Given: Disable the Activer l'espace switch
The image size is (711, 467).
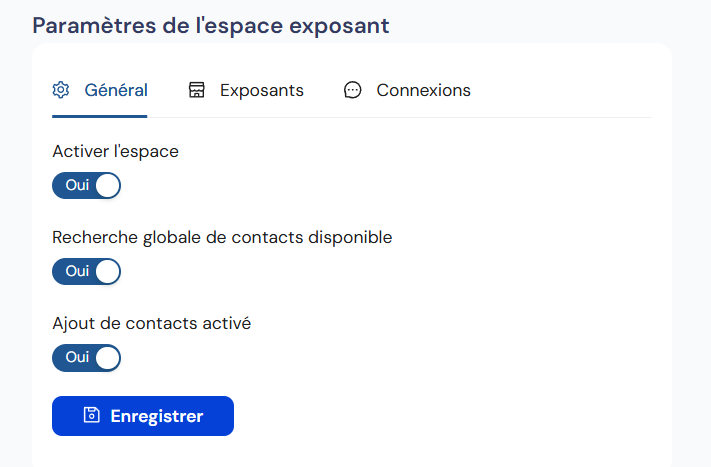Looking at the screenshot, I should (86, 185).
